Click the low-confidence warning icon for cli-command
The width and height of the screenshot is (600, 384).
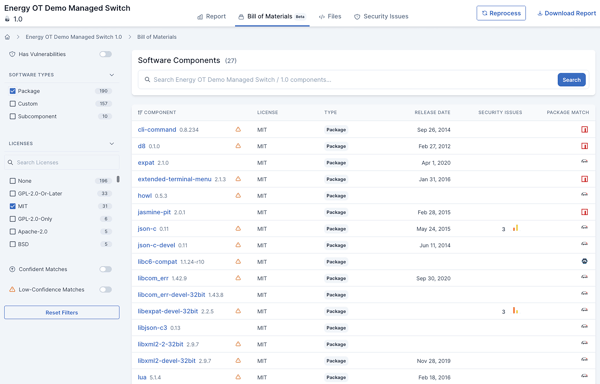coord(238,129)
